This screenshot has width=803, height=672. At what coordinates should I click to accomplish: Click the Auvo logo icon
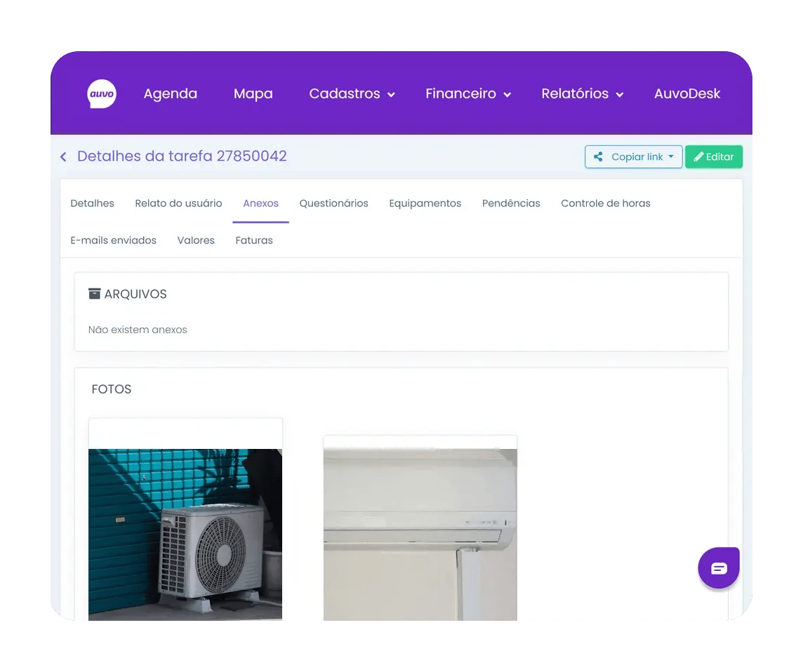(x=101, y=94)
